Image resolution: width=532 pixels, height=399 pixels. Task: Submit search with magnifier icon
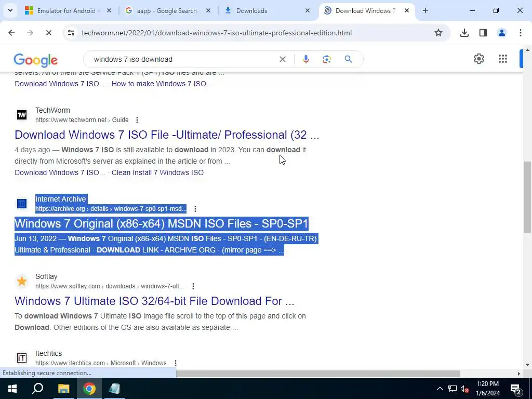348,59
